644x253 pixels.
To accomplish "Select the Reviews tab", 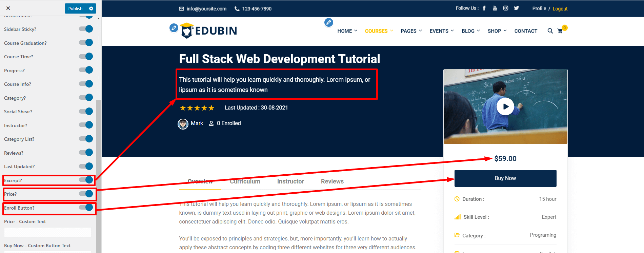I will click(332, 181).
